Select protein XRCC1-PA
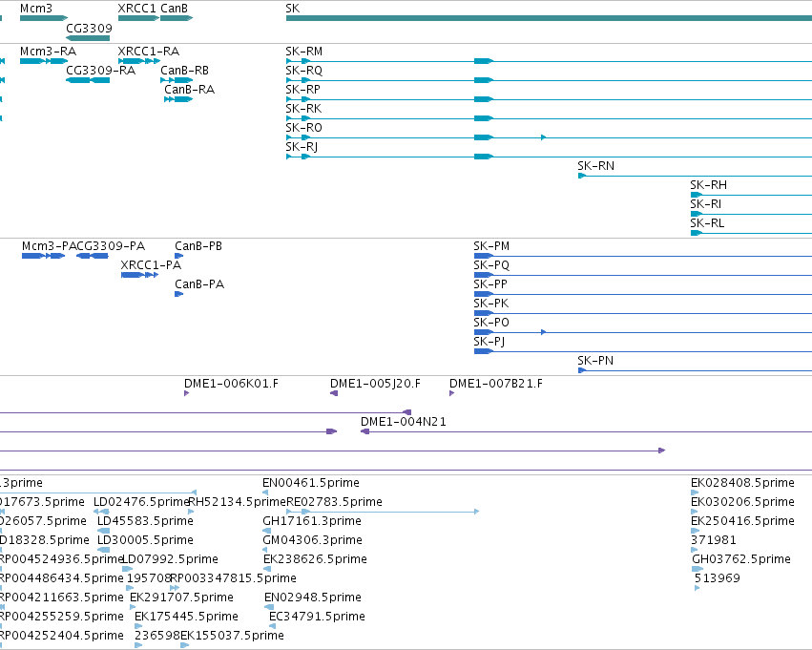 pos(139,275)
